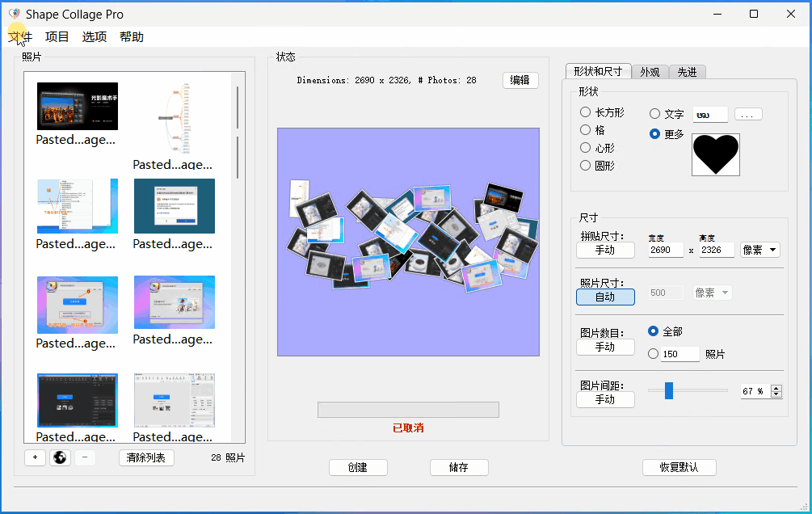Click the 手动 collage size button
This screenshot has height=514, width=812.
[605, 251]
